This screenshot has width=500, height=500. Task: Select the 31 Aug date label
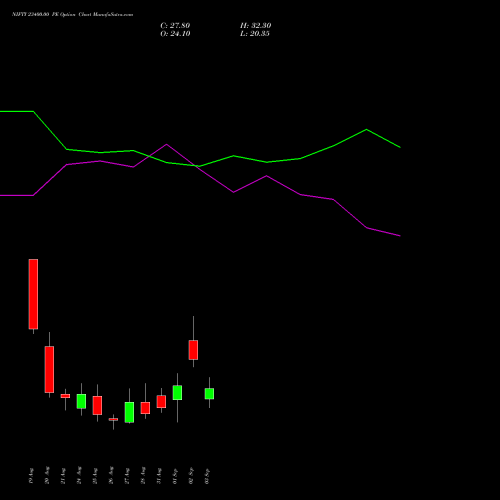click(159, 476)
